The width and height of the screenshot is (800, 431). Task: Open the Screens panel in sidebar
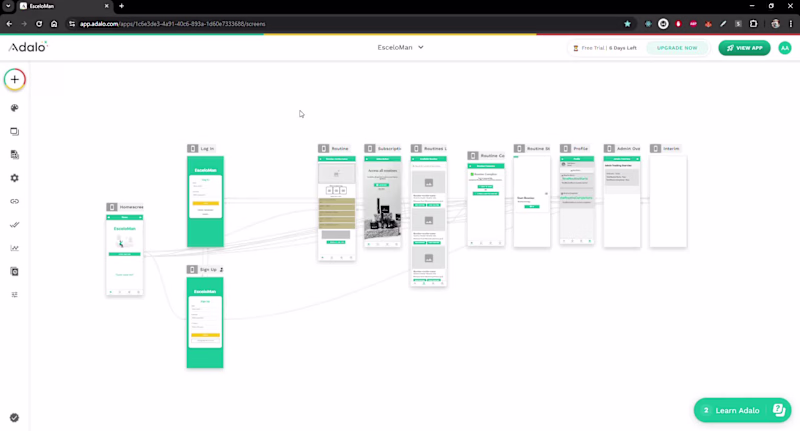[x=14, y=132]
